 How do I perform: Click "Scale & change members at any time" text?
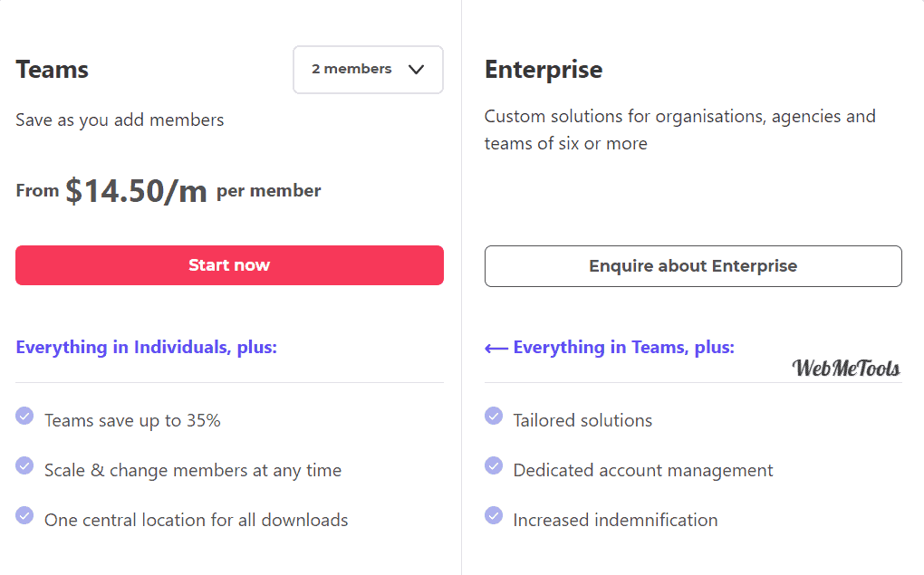pos(193,471)
